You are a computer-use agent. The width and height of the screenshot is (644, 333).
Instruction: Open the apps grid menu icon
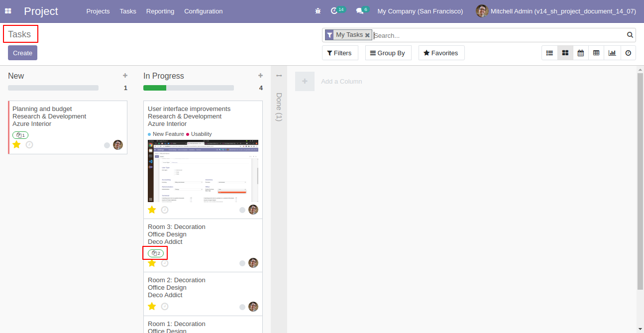click(8, 11)
